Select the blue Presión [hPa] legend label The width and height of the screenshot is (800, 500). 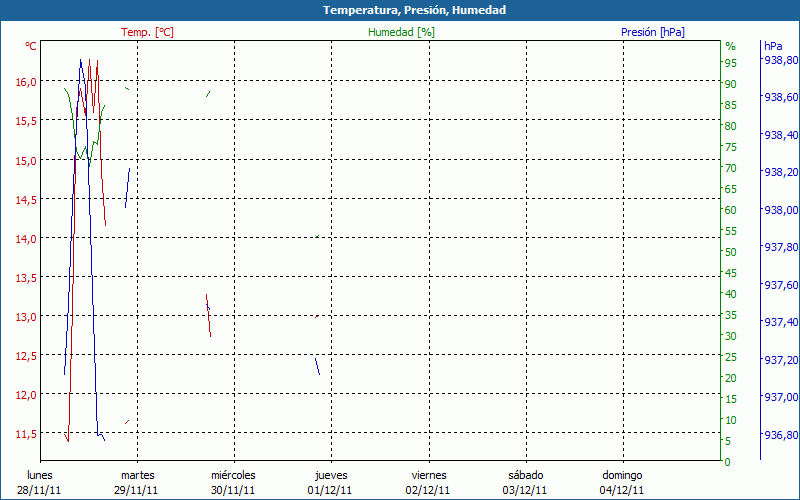coord(652,32)
